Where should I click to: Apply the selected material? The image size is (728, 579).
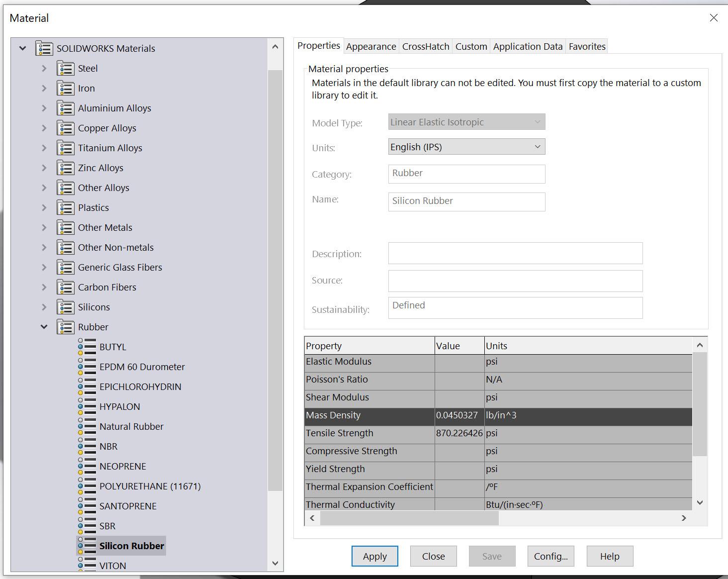point(375,556)
